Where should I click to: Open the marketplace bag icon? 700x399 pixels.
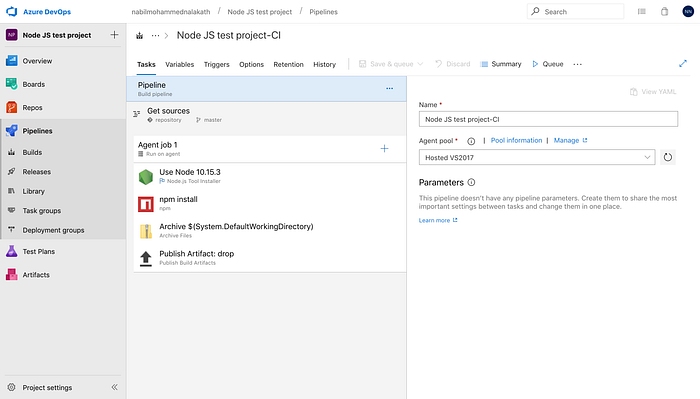pos(664,12)
